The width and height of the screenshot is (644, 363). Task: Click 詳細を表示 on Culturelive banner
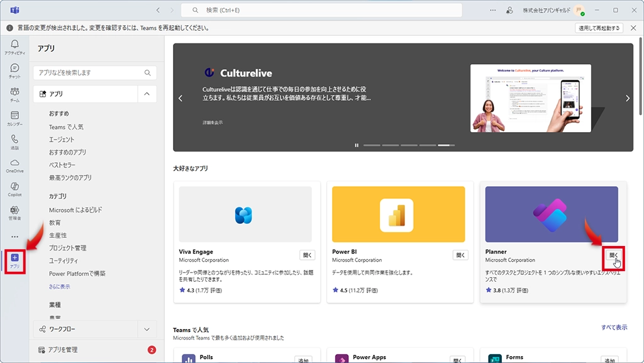click(x=213, y=123)
